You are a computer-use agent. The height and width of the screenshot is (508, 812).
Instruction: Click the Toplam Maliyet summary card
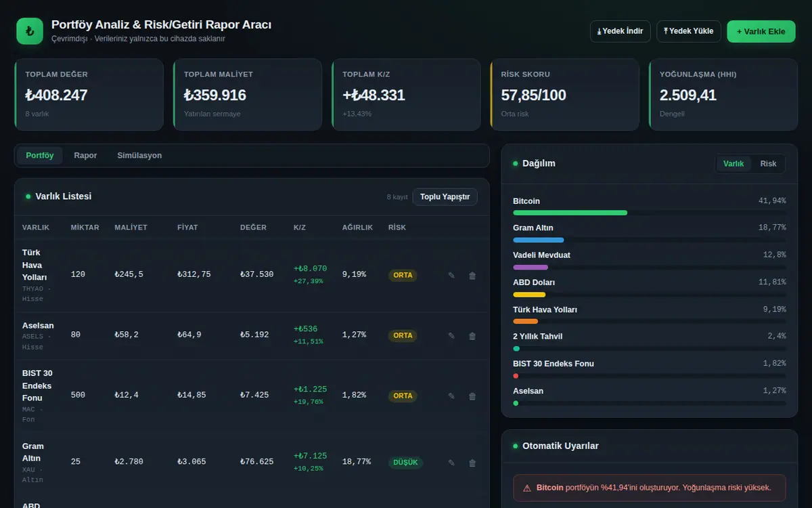pos(247,95)
